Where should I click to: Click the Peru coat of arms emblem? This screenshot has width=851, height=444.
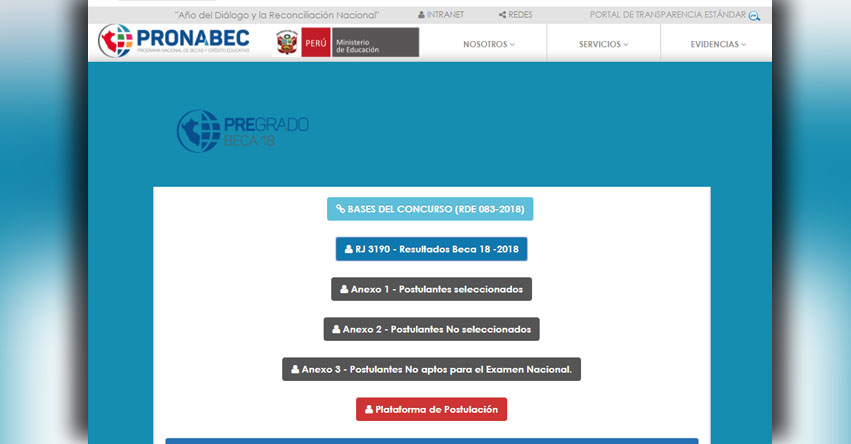pos(287,42)
